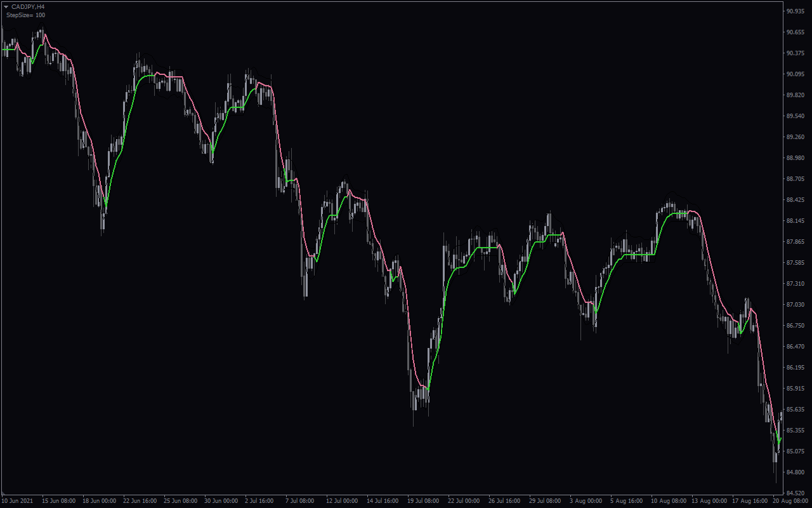Click price level 87.865 on the scale
This screenshot has height=508, width=812.
click(796, 242)
